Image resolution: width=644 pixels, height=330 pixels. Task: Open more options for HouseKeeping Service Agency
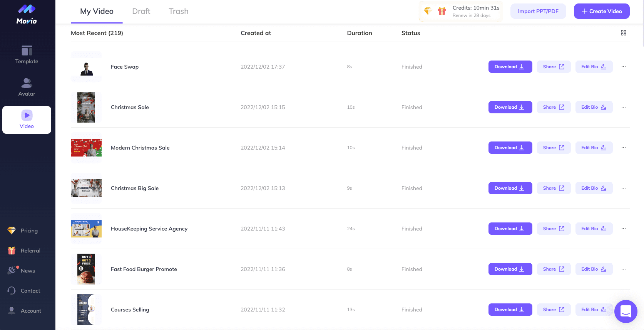pyautogui.click(x=624, y=229)
